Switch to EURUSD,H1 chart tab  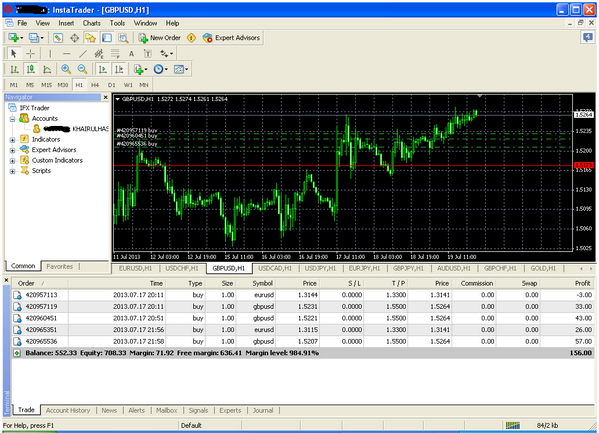pyautogui.click(x=135, y=268)
